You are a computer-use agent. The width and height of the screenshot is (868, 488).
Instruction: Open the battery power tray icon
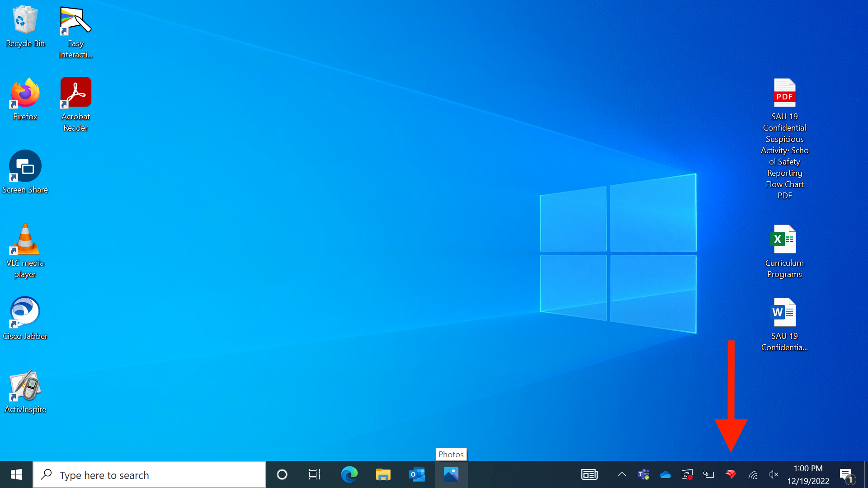click(709, 474)
